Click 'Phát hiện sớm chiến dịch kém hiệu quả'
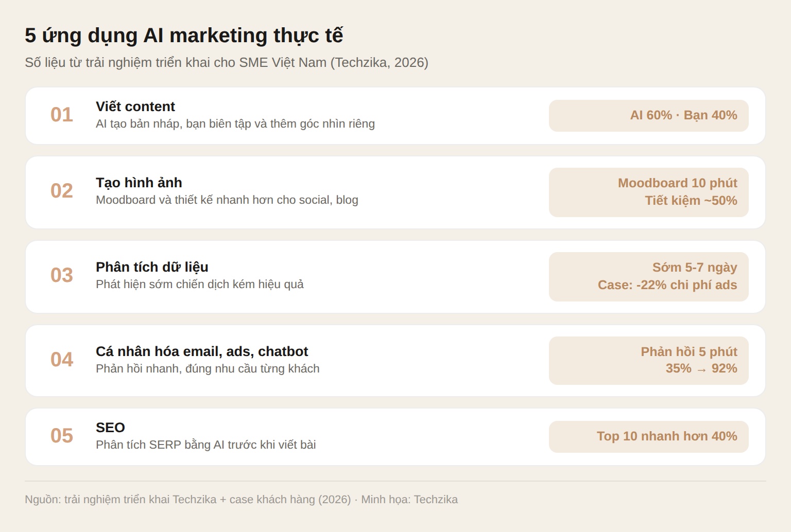This screenshot has height=532, width=791. (x=200, y=284)
